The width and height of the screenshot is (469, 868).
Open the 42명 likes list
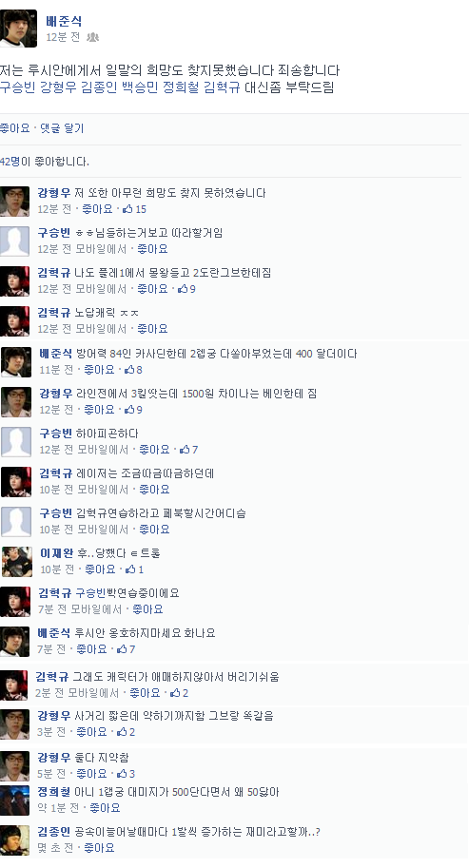[x=10, y=162]
